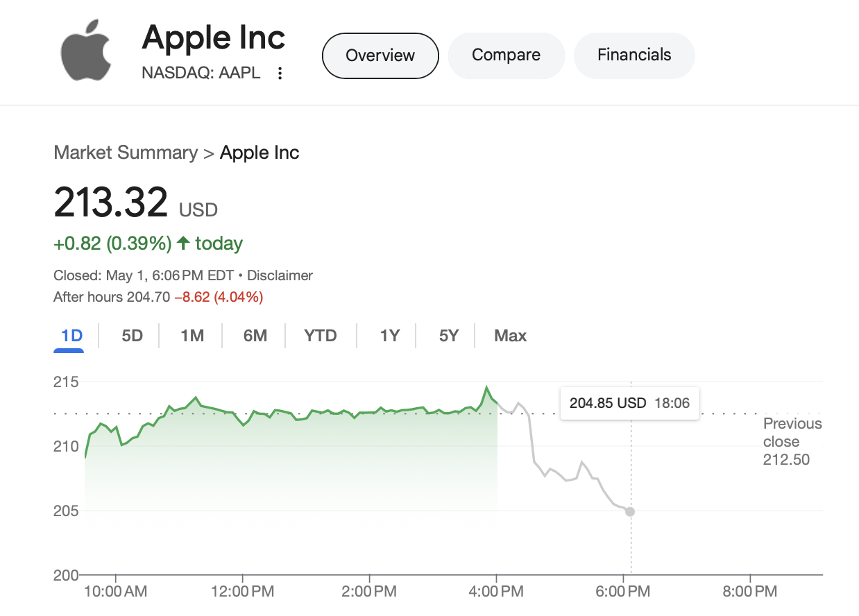Click the 204.85 USD chart tooltip
This screenshot has height=616, width=859.
(x=629, y=402)
